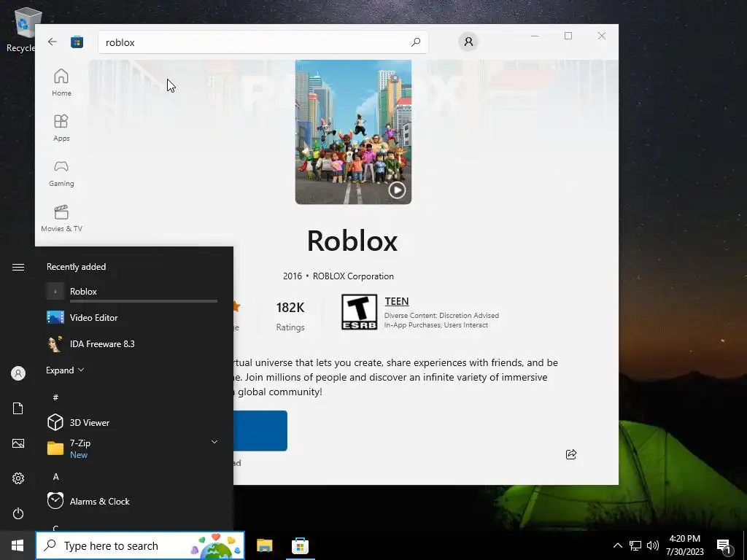Viewport: 747px width, 560px height.
Task: Click the ESRB Teen rating badge
Action: tap(359, 312)
